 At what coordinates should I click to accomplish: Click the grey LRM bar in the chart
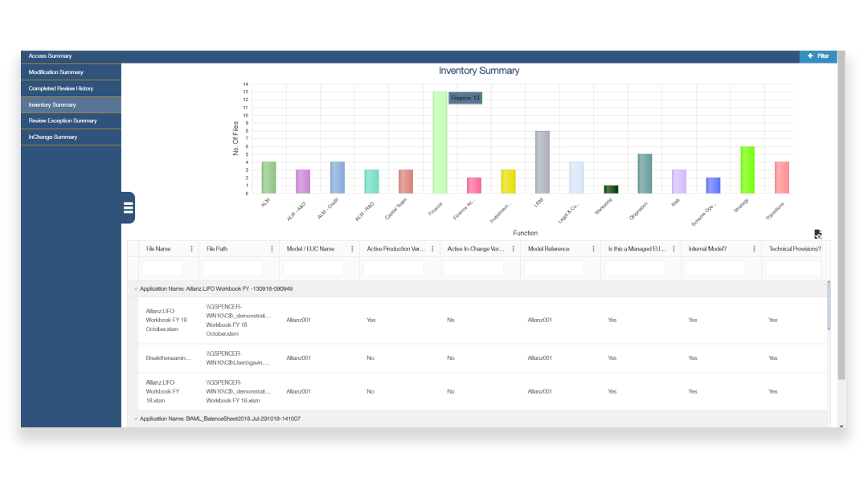[x=542, y=161]
